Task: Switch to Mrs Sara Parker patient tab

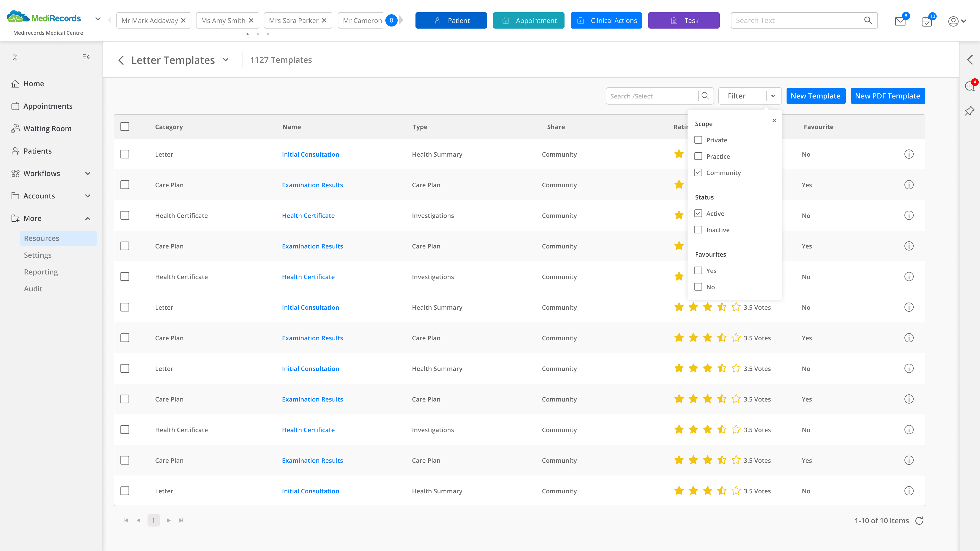Action: [x=293, y=20]
